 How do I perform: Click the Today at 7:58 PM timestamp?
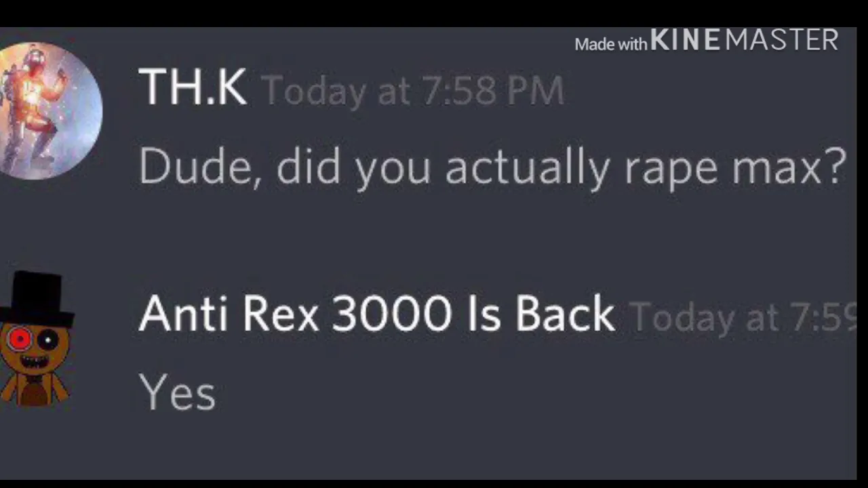coord(412,90)
